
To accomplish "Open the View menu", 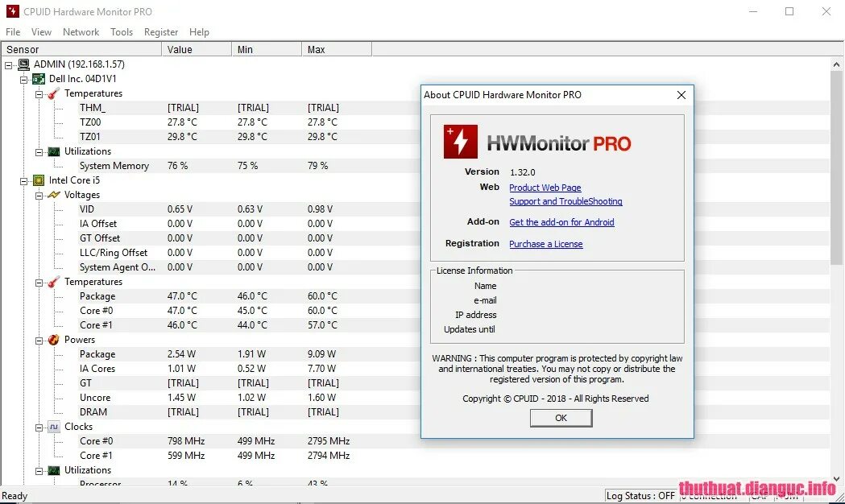I will [42, 32].
